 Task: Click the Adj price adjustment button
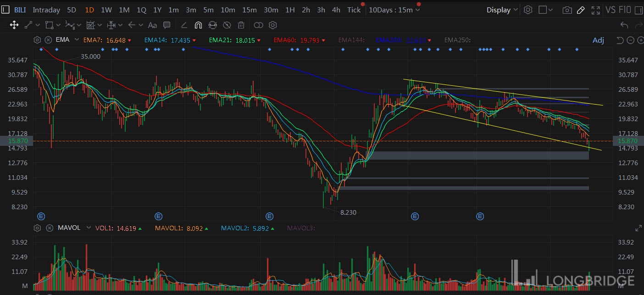pyautogui.click(x=598, y=40)
